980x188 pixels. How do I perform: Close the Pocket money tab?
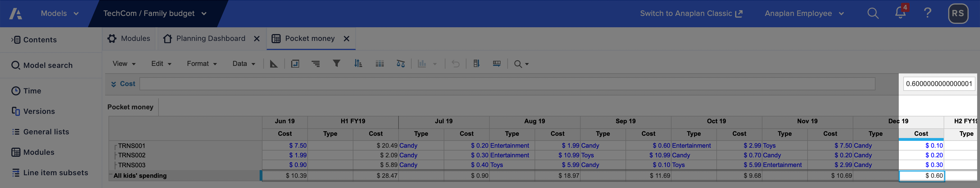[346, 38]
